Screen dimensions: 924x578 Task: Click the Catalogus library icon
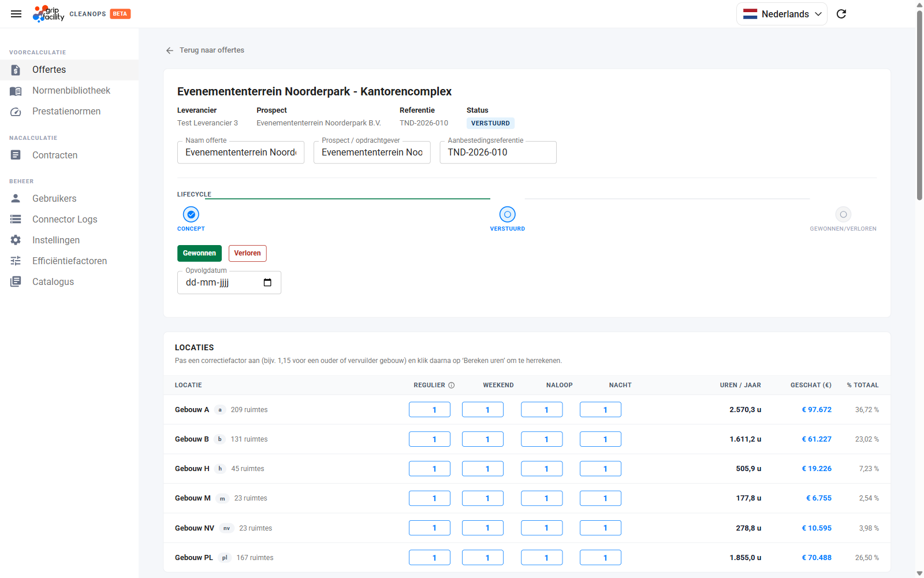pos(16,281)
